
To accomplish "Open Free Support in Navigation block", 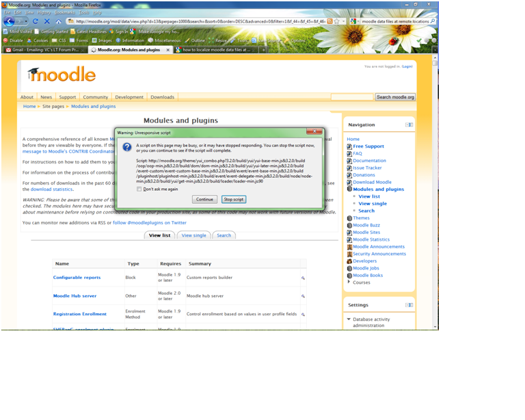I will (368, 146).
